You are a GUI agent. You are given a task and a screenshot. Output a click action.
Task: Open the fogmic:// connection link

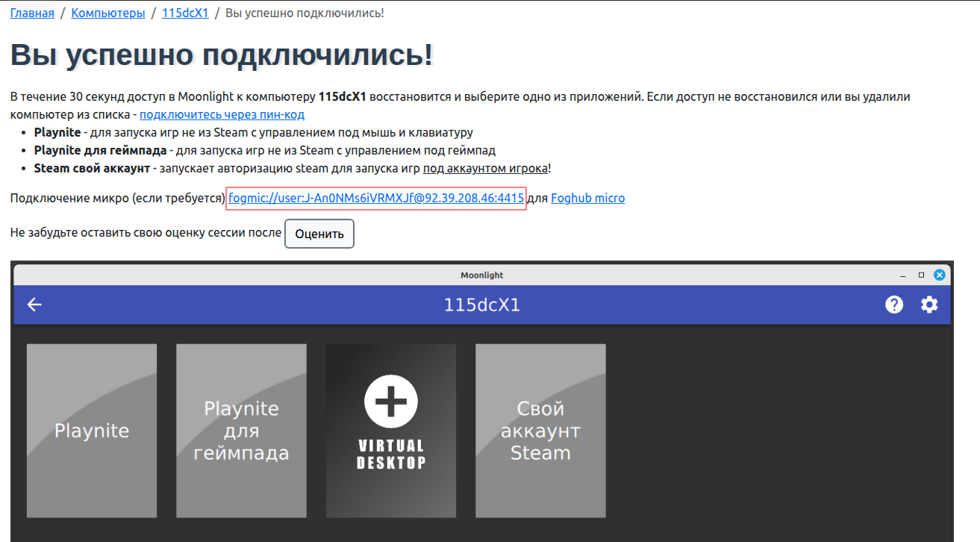tap(376, 199)
